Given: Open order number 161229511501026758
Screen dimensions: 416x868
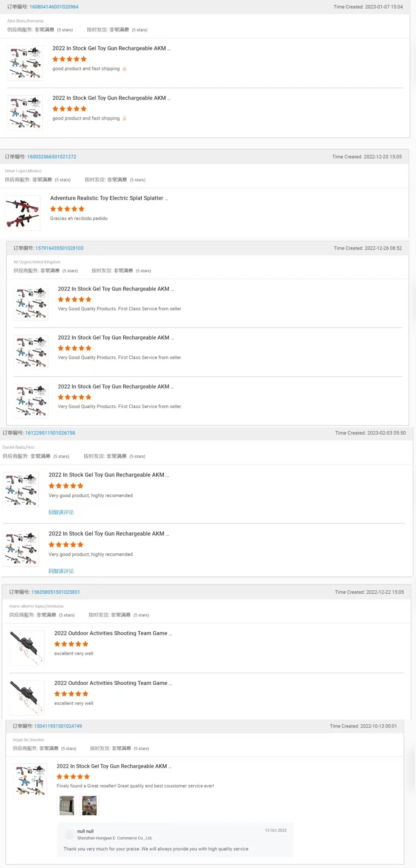Looking at the screenshot, I should coord(50,433).
